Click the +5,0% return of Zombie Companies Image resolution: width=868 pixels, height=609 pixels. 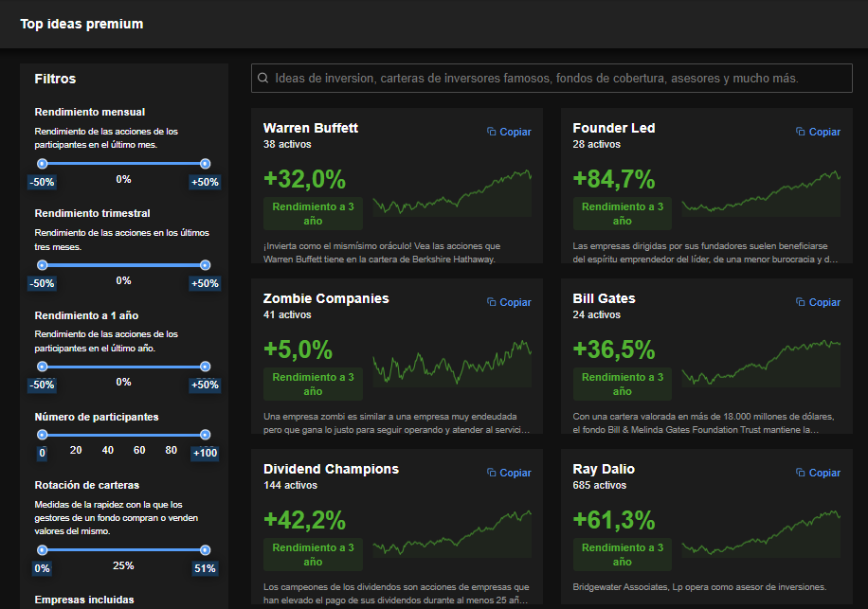coord(298,349)
